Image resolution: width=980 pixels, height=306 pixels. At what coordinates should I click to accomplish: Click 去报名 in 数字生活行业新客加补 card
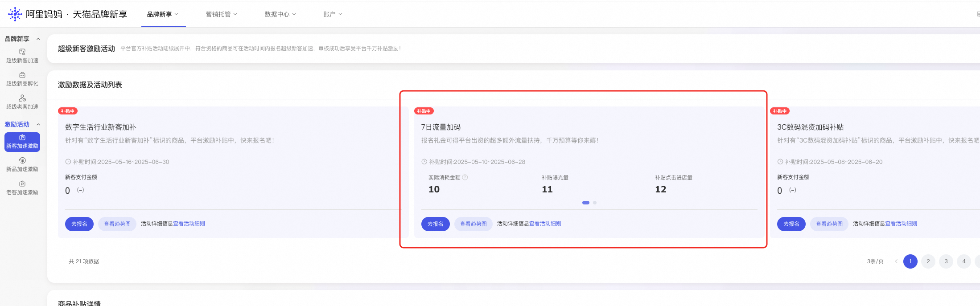[79, 224]
